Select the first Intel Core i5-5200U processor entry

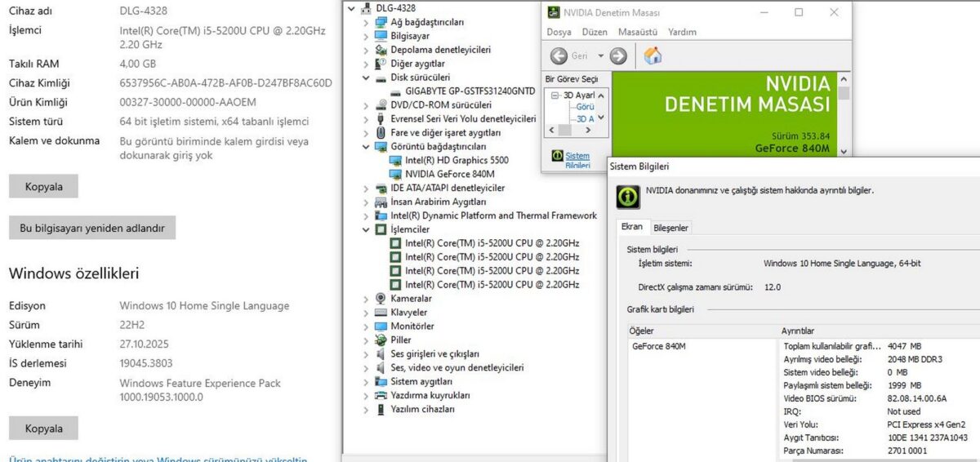coord(492,243)
